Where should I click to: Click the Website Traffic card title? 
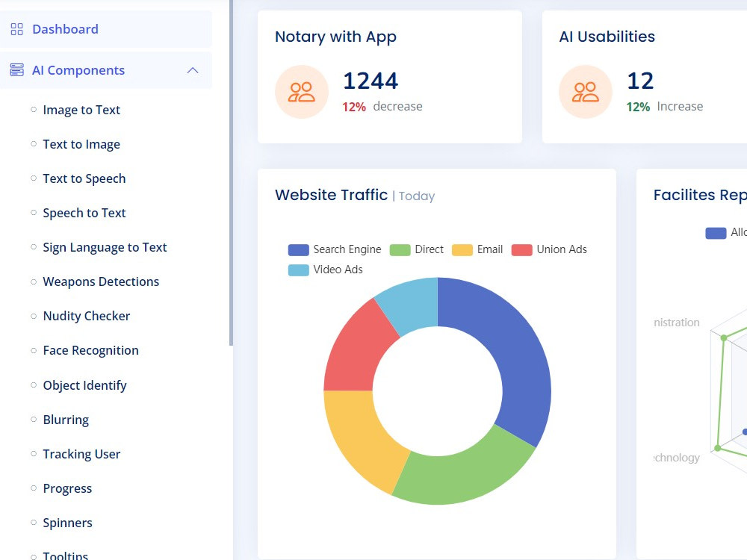click(331, 195)
